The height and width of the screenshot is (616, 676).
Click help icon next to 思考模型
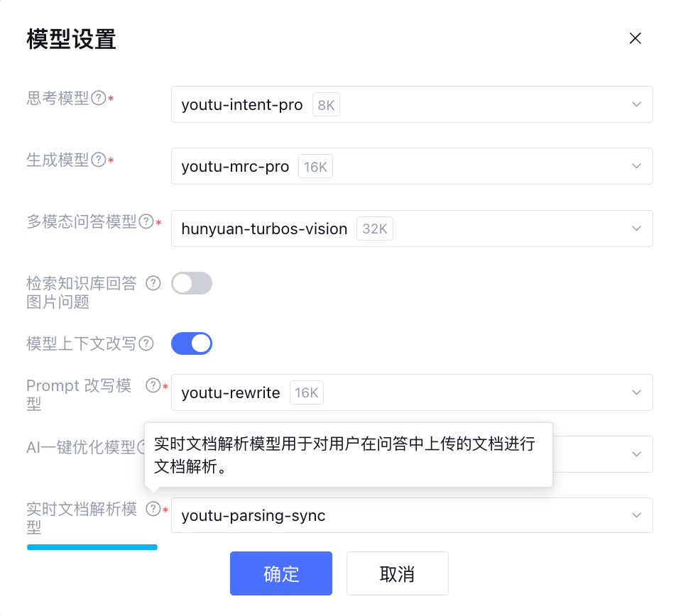pos(99,99)
